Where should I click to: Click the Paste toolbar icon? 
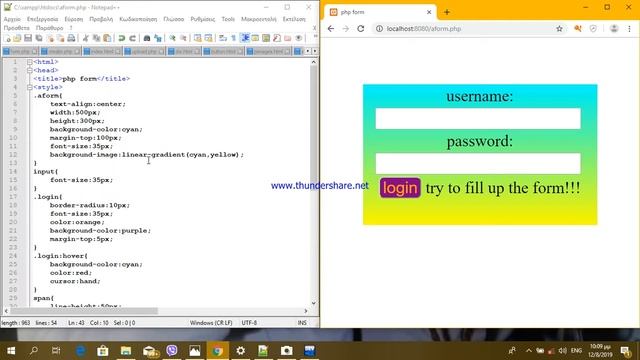coord(107,38)
